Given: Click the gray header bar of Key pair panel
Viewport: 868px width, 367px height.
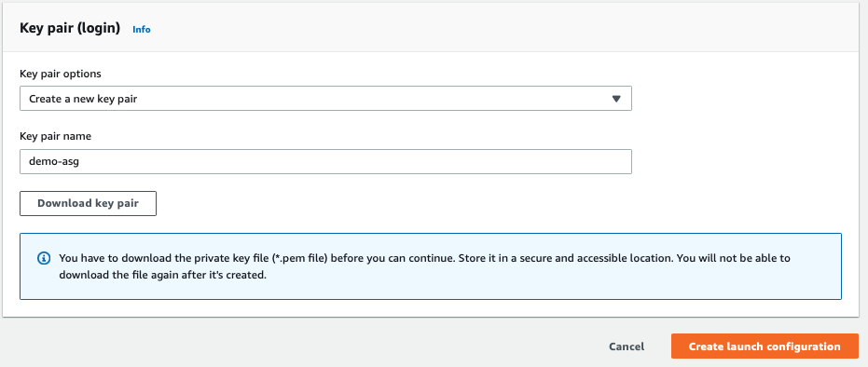Looking at the screenshot, I should pyautogui.click(x=434, y=27).
